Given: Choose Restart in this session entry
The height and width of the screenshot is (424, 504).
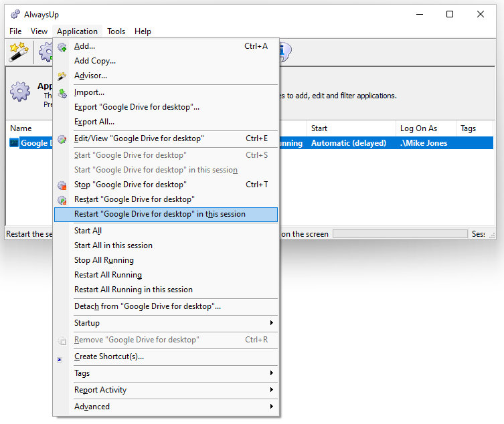Looking at the screenshot, I should [160, 215].
